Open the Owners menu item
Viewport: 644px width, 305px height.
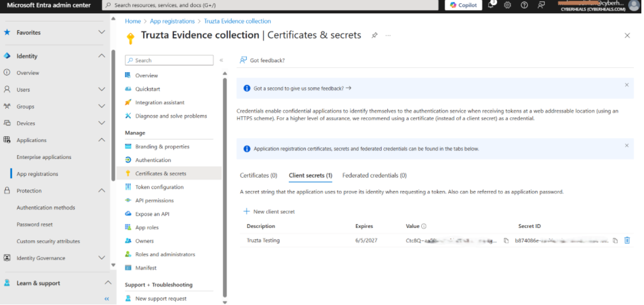pyautogui.click(x=144, y=241)
